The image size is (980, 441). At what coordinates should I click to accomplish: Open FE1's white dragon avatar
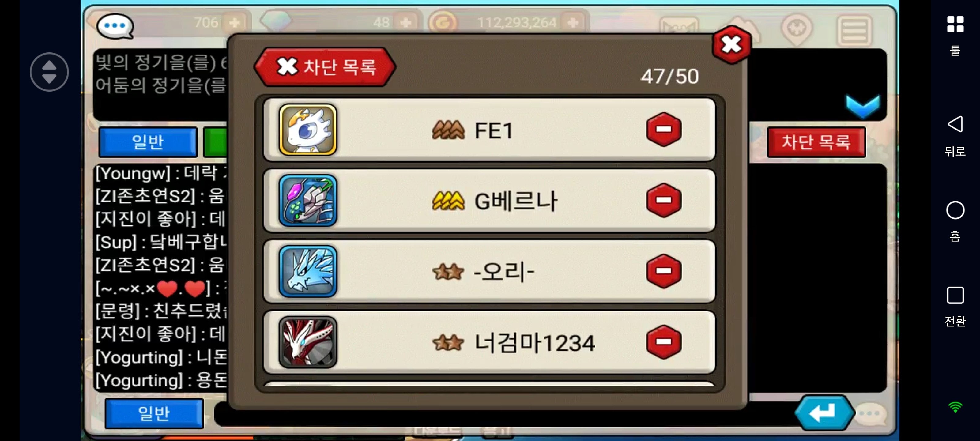[x=308, y=129]
